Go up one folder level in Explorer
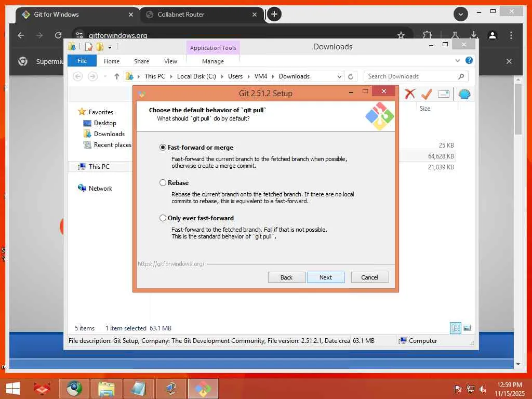Screen dimensions: 532x399 coord(117,76)
